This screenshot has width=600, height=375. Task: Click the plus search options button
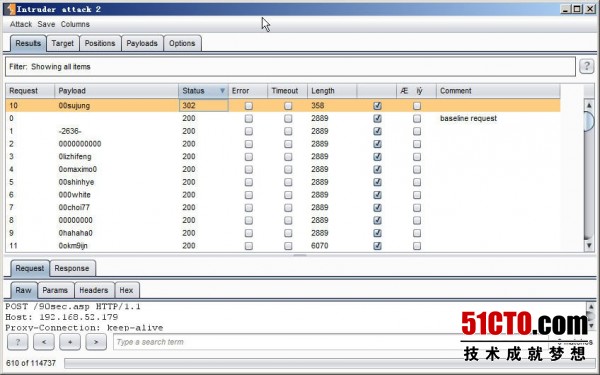tap(70, 342)
